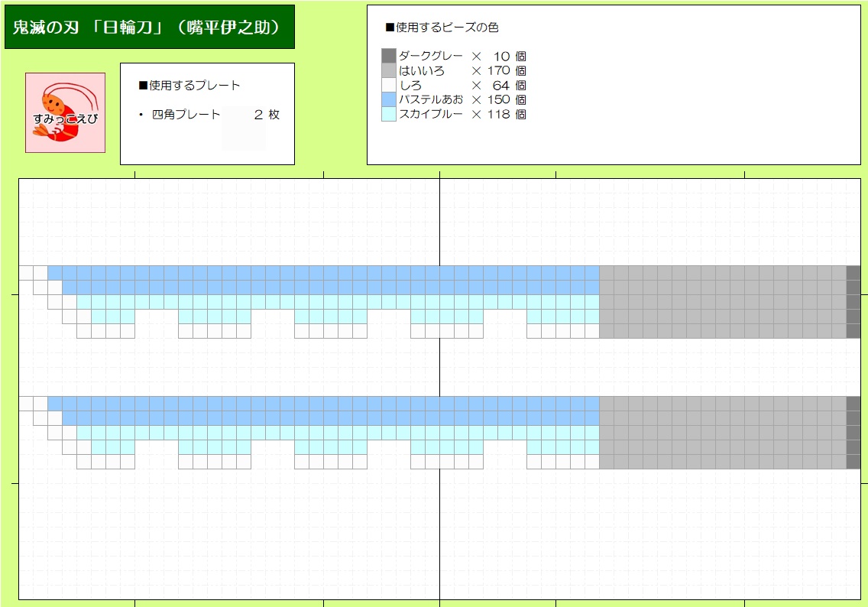The image size is (868, 607).
Task: Click the bead count 150 個
Action: pyautogui.click(x=507, y=99)
